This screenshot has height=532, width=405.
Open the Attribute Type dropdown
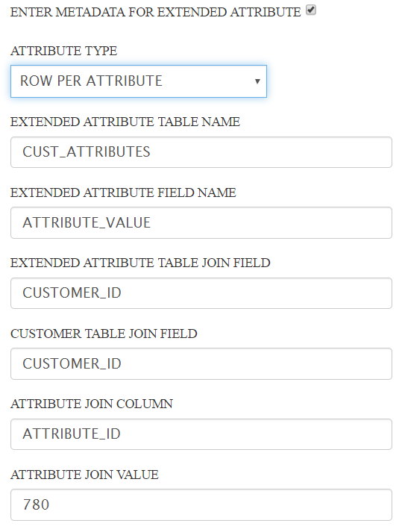(139, 81)
